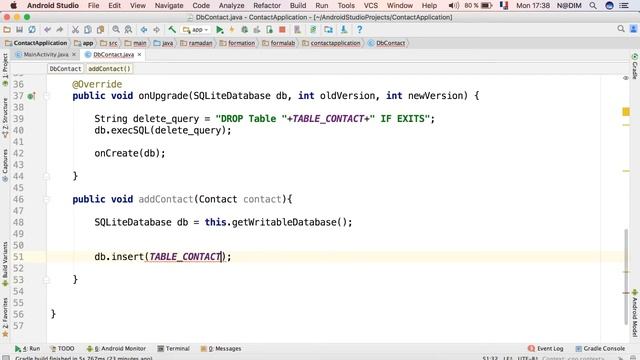
Task: Click the Paste toolbar icon
Action: 100,29
